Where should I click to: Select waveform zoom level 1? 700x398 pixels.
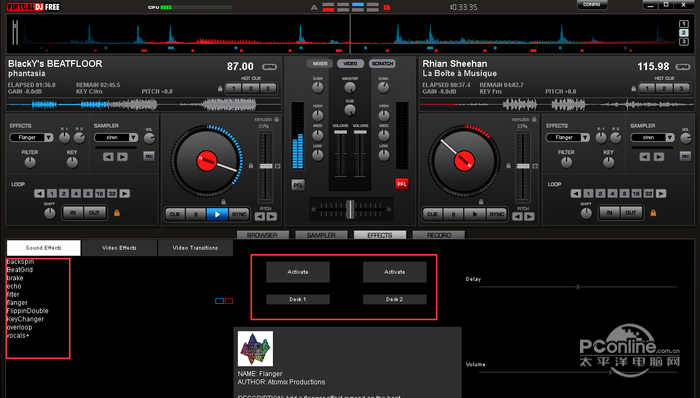[x=683, y=24]
